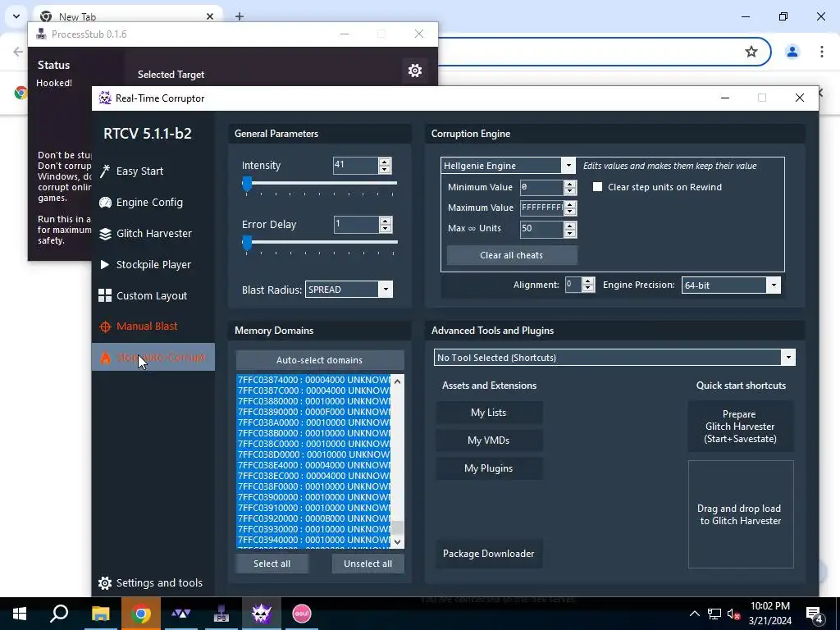The height and width of the screenshot is (630, 840).
Task: Click Prepare Glitch Harvester shortcut
Action: point(741,427)
